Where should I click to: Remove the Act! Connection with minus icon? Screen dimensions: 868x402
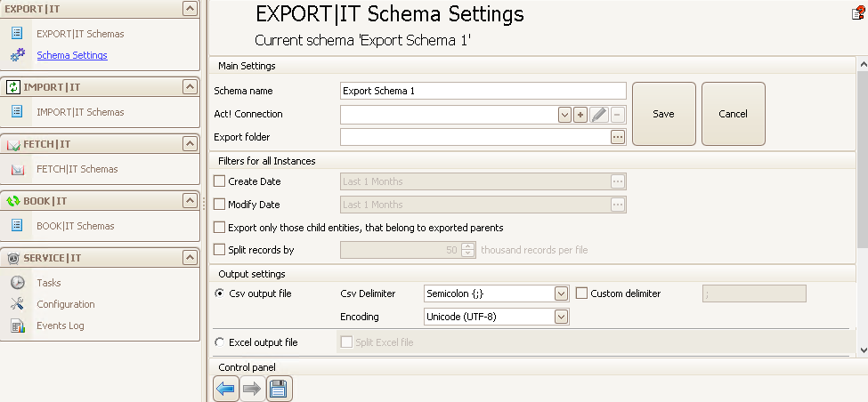[x=618, y=115]
